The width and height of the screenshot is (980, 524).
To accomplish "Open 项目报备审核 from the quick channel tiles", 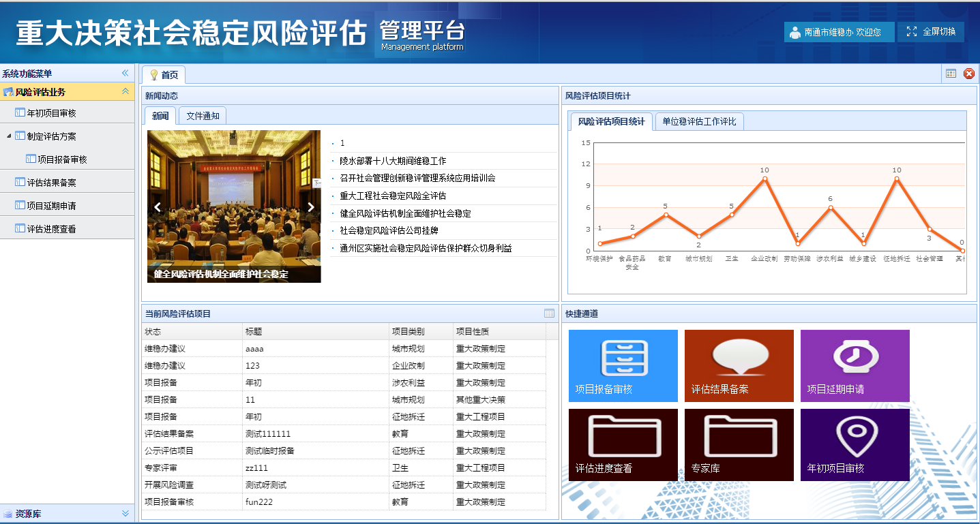I will 621,365.
